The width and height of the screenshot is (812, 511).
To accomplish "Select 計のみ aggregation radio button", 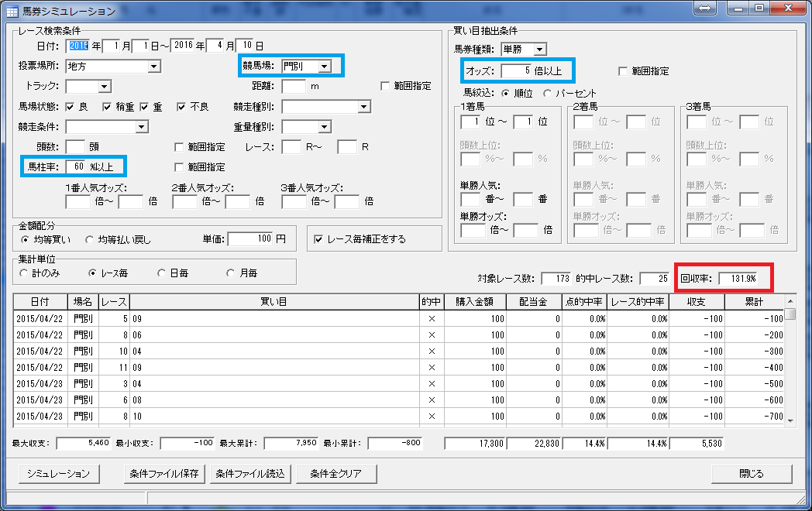I will tap(23, 273).
